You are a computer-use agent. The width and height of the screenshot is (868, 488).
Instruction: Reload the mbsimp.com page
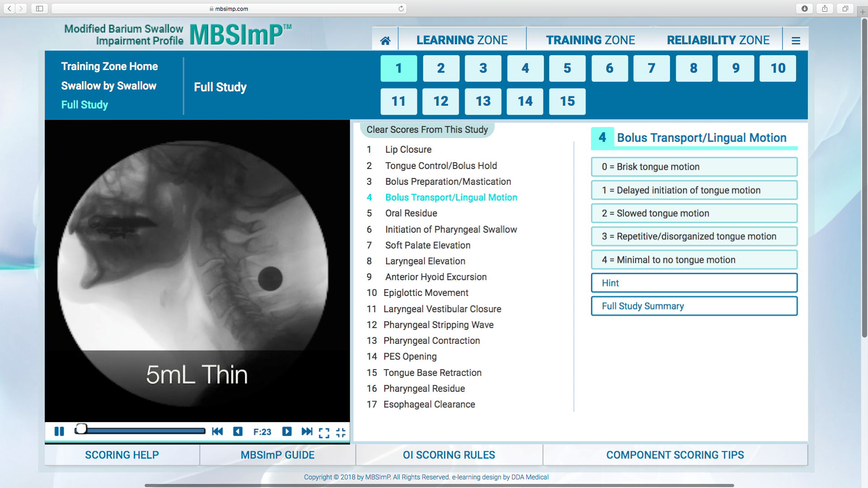coord(401,9)
